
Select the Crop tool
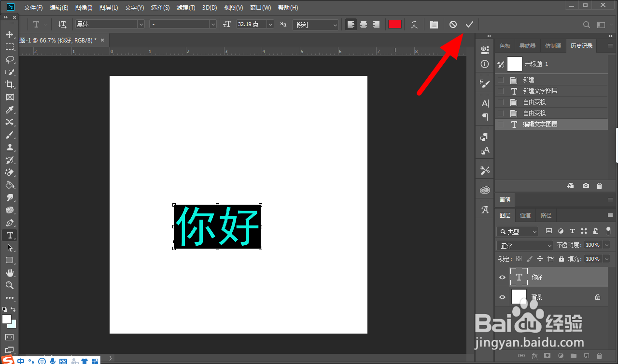click(9, 84)
